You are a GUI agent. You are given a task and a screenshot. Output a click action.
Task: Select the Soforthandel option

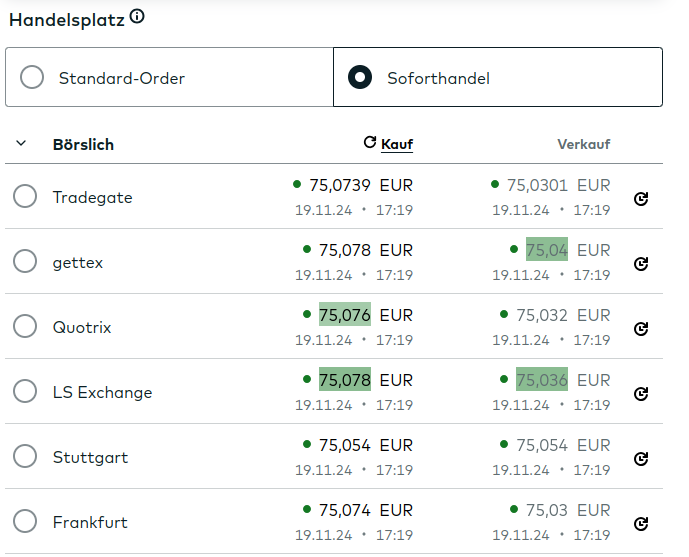pos(360,77)
